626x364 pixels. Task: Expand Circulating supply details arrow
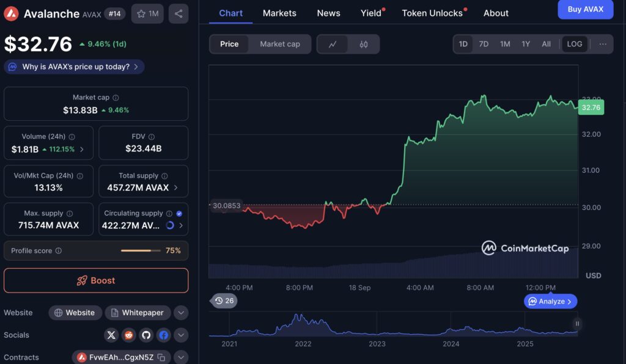pyautogui.click(x=181, y=225)
